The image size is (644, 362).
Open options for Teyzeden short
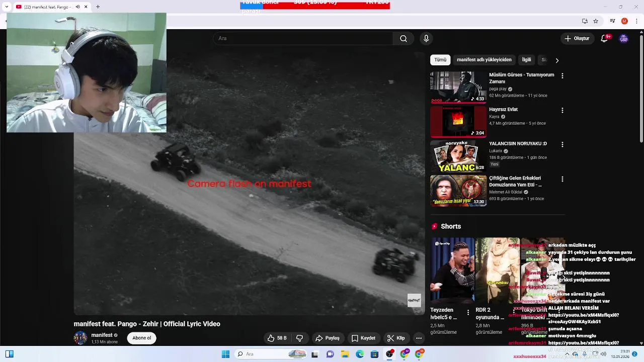coord(468,313)
